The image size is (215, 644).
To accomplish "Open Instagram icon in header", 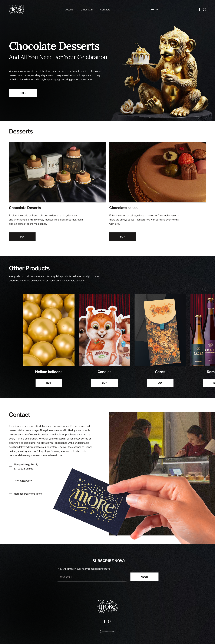I will pyautogui.click(x=205, y=10).
